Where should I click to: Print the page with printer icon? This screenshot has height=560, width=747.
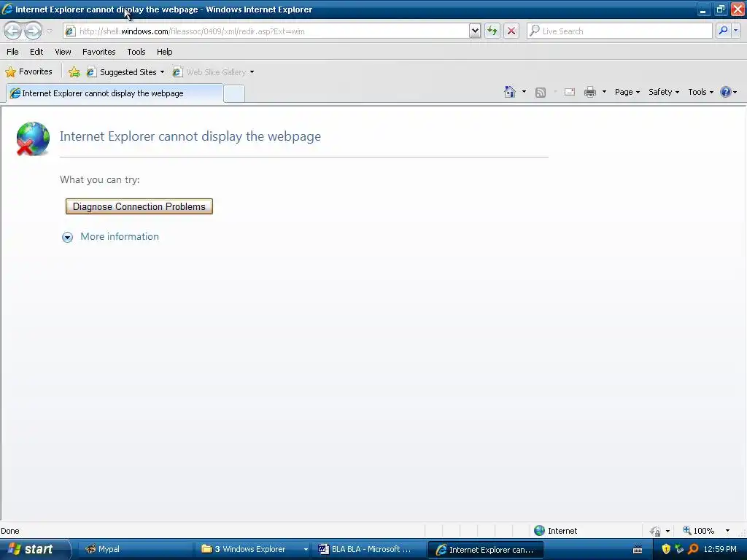tap(589, 92)
